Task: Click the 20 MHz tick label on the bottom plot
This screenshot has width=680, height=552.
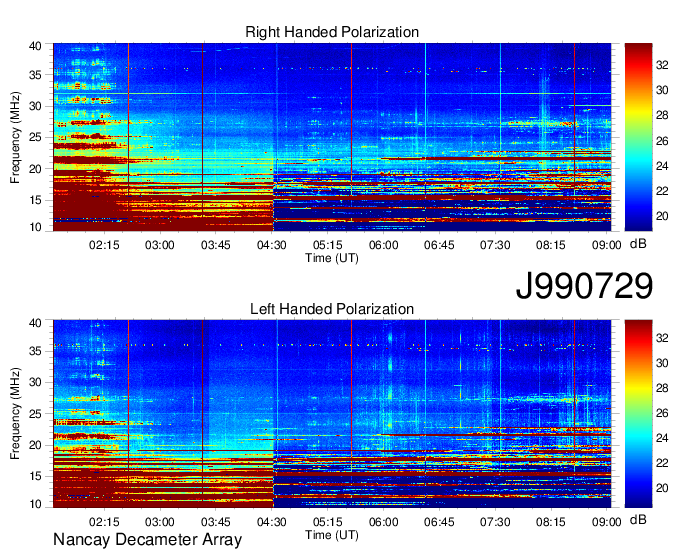Action: pyautogui.click(x=35, y=445)
